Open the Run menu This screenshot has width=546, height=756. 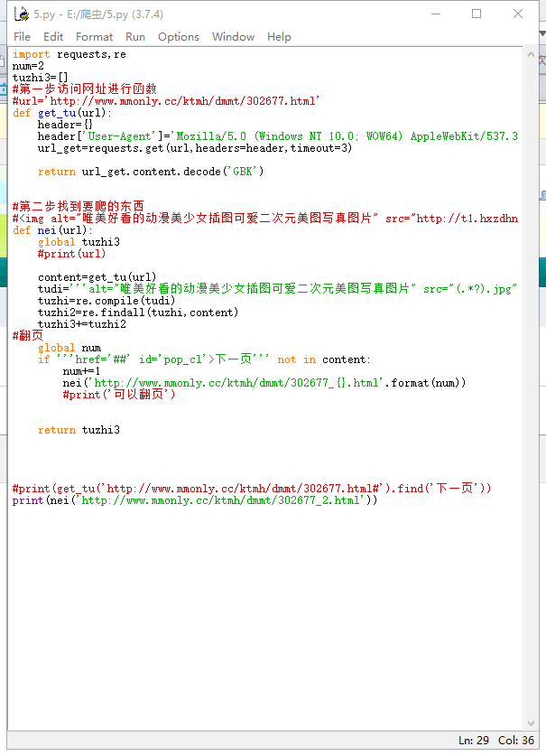(135, 37)
